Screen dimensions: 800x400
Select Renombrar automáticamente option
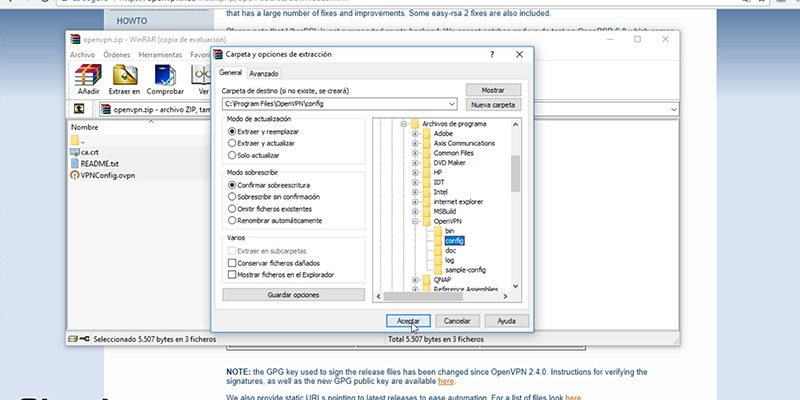pyautogui.click(x=232, y=220)
